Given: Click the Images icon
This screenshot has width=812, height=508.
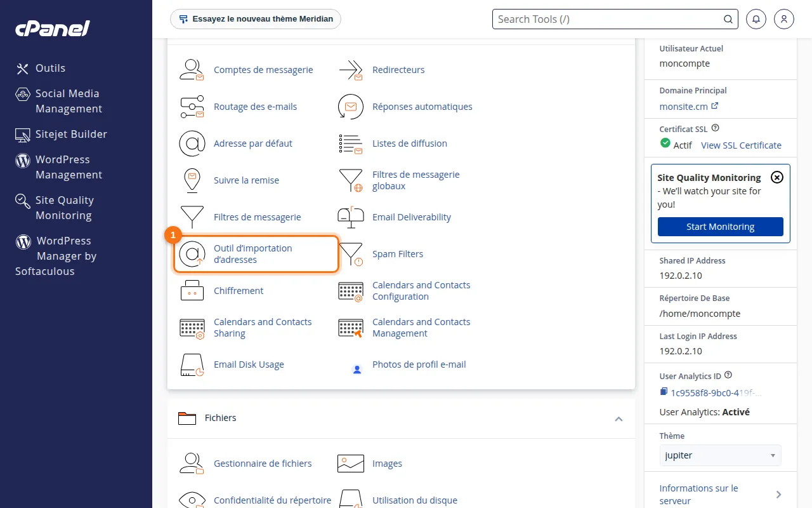Looking at the screenshot, I should pos(351,464).
